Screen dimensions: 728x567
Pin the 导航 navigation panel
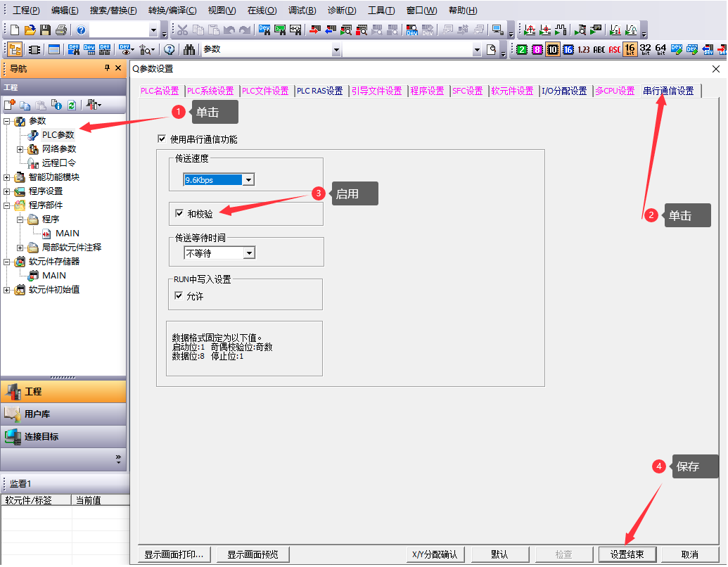108,68
